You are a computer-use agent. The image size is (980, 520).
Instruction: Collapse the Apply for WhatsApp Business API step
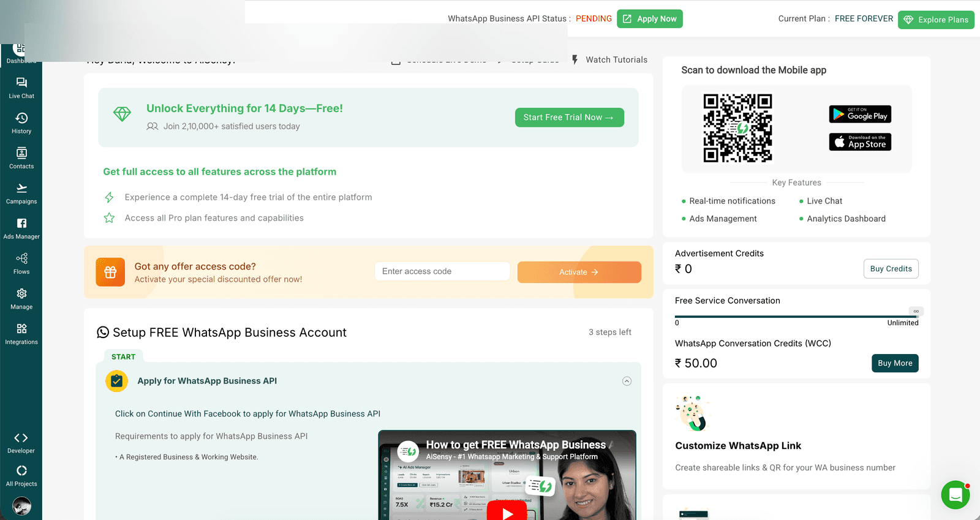[627, 381]
